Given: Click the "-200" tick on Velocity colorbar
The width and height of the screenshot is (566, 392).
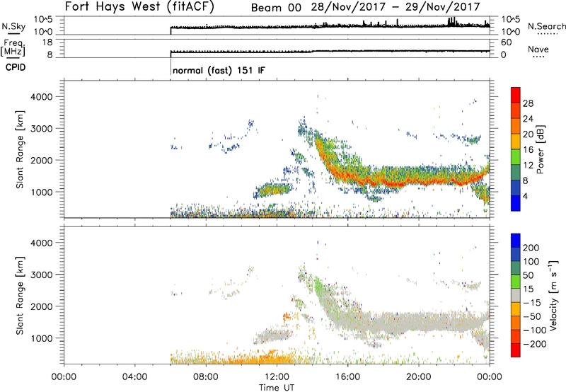Looking at the screenshot, I should 535,344.
